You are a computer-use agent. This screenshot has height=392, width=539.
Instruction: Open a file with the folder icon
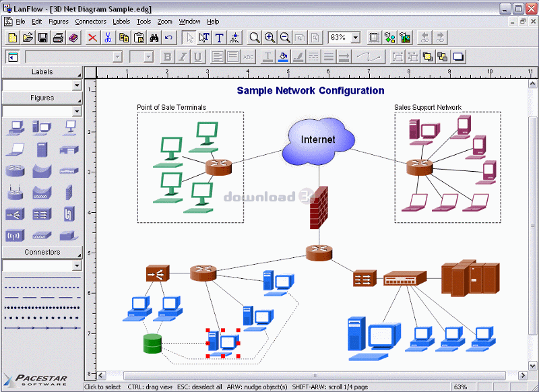pos(28,38)
